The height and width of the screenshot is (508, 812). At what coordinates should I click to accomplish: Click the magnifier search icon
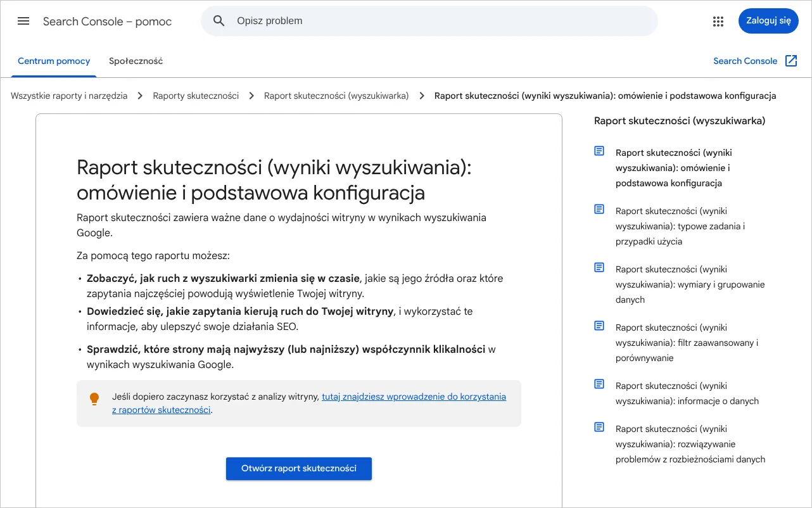tap(219, 21)
